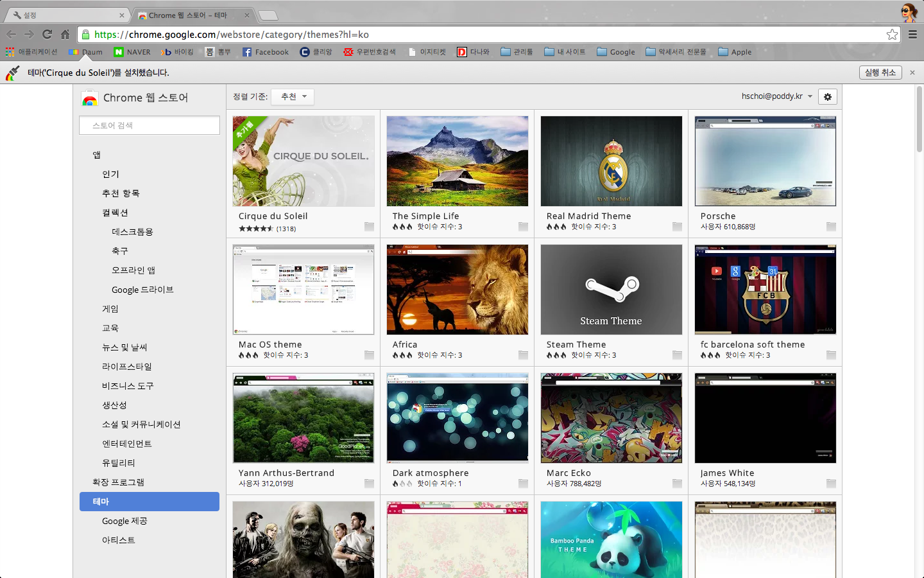Reload the page with the refresh icon
Screen dimensions: 924x578
[x=47, y=35]
